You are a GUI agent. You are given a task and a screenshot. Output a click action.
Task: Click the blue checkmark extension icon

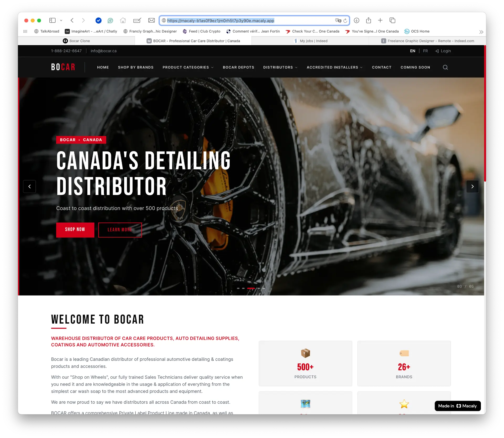click(98, 20)
